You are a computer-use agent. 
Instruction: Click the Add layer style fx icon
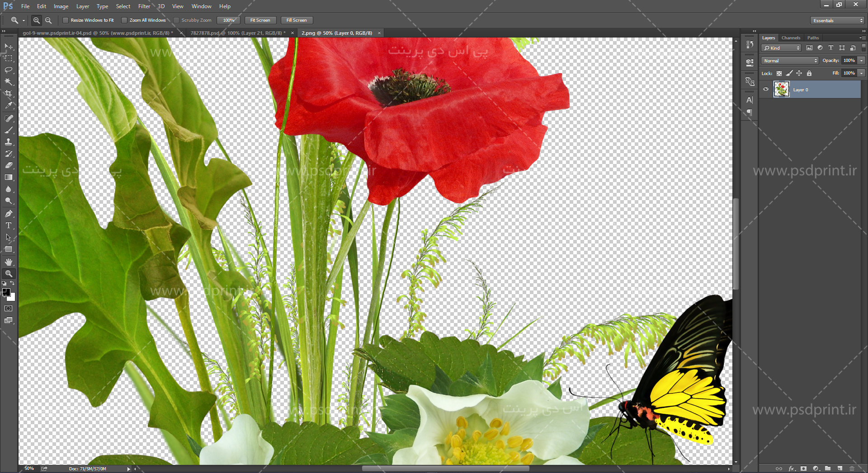(792, 468)
